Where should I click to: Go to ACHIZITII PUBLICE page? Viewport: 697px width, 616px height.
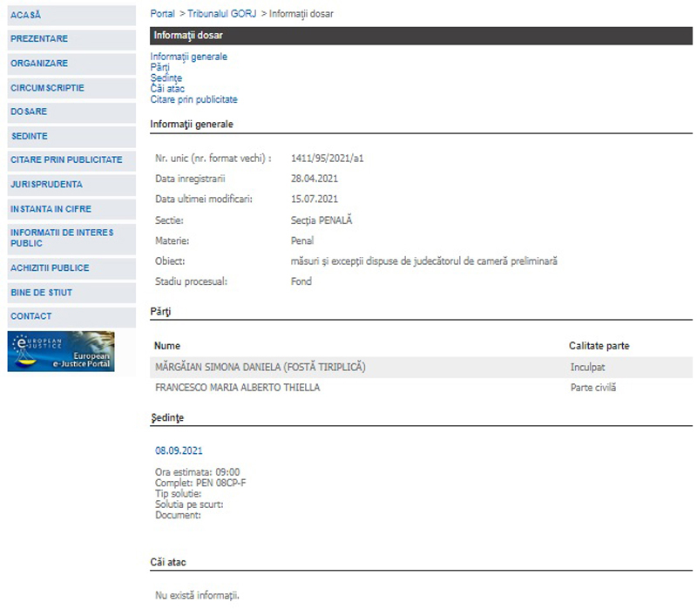50,268
